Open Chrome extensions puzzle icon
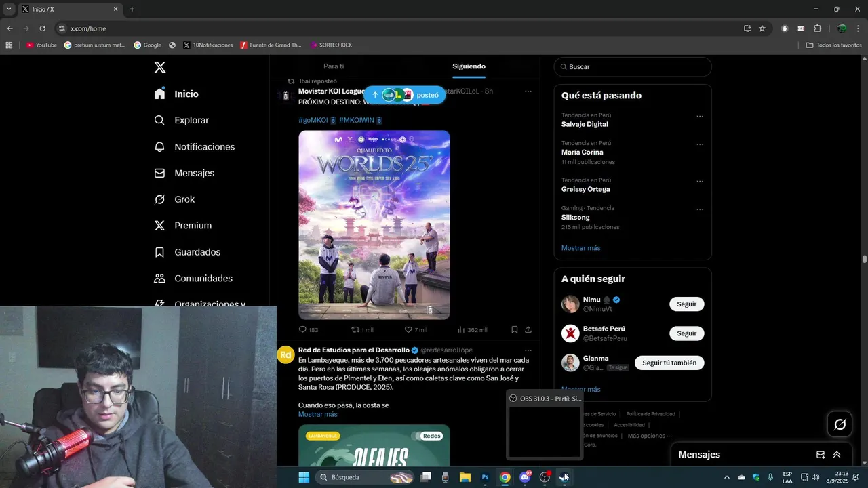The height and width of the screenshot is (488, 868). [817, 28]
